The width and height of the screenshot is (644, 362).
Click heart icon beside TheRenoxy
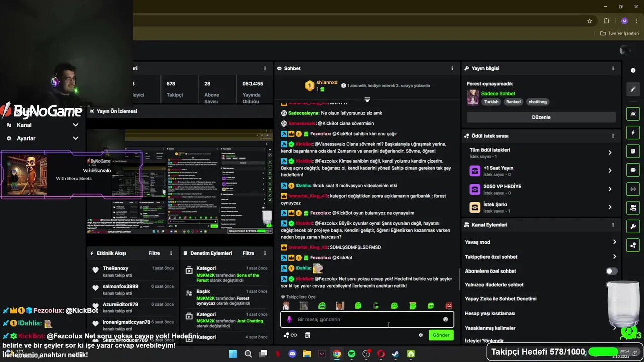(95, 269)
